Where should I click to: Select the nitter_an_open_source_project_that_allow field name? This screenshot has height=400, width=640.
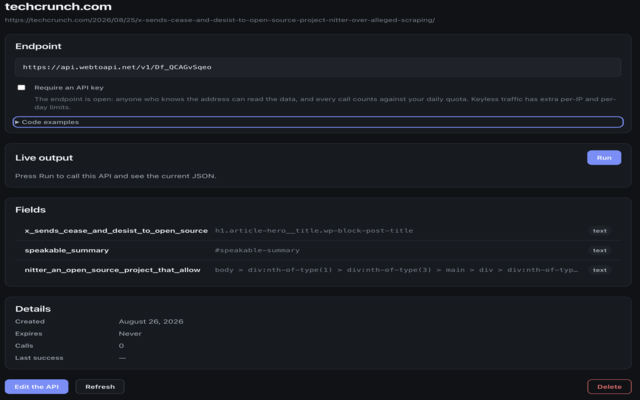(112, 270)
